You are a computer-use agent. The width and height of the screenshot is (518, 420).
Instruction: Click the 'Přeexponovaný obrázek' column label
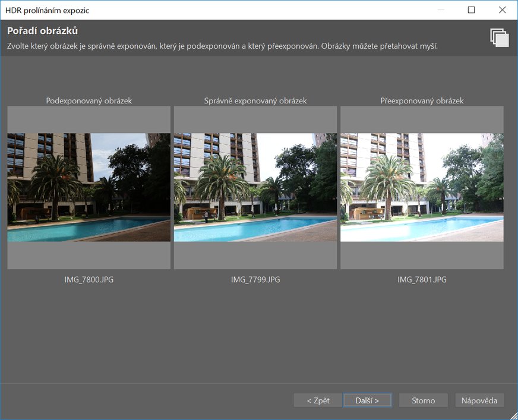(x=422, y=101)
